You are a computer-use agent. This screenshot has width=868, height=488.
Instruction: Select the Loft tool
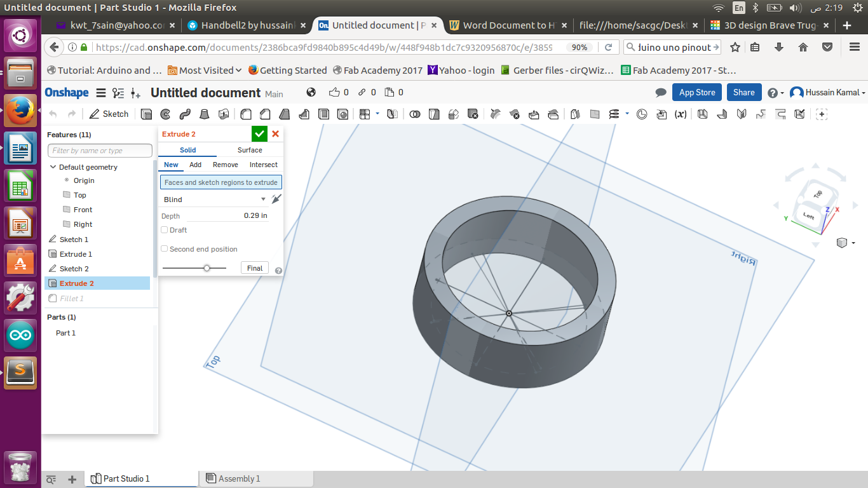click(x=205, y=114)
